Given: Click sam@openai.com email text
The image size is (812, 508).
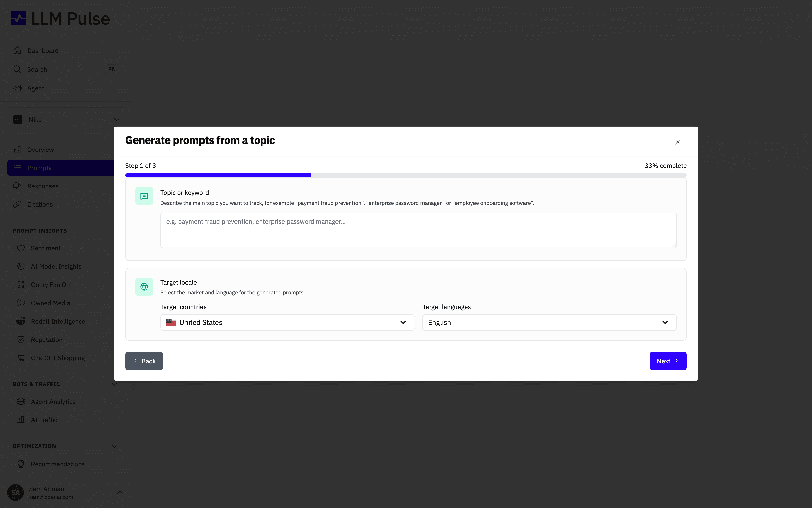Looking at the screenshot, I should point(51,497).
